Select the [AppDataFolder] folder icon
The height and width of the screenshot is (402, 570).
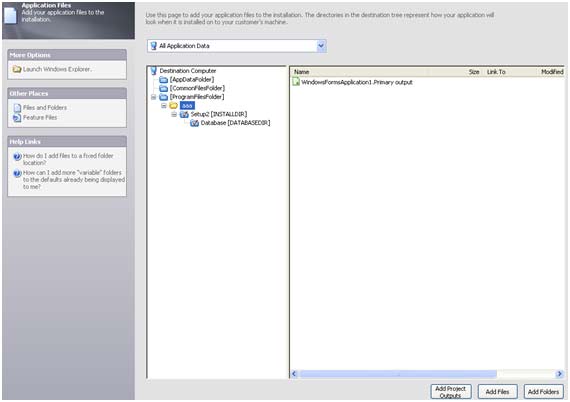click(x=164, y=80)
